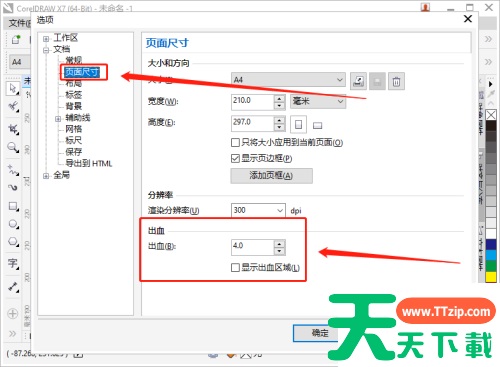Choose portrait page orientation icon

point(298,124)
